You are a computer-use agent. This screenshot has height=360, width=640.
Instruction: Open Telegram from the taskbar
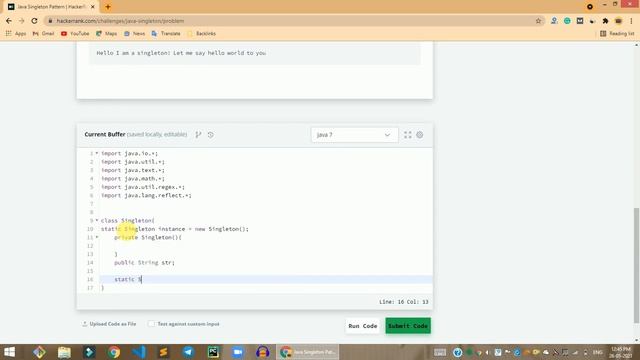pyautogui.click(x=188, y=352)
